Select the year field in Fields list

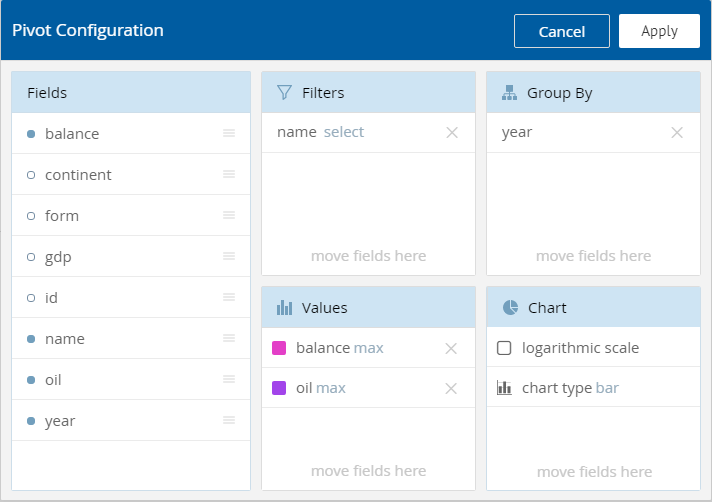[x=131, y=420]
